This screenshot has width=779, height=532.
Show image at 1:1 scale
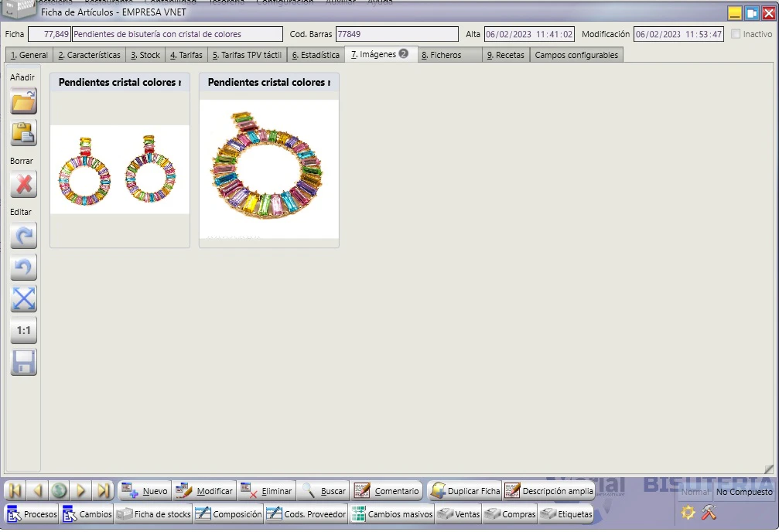point(23,331)
